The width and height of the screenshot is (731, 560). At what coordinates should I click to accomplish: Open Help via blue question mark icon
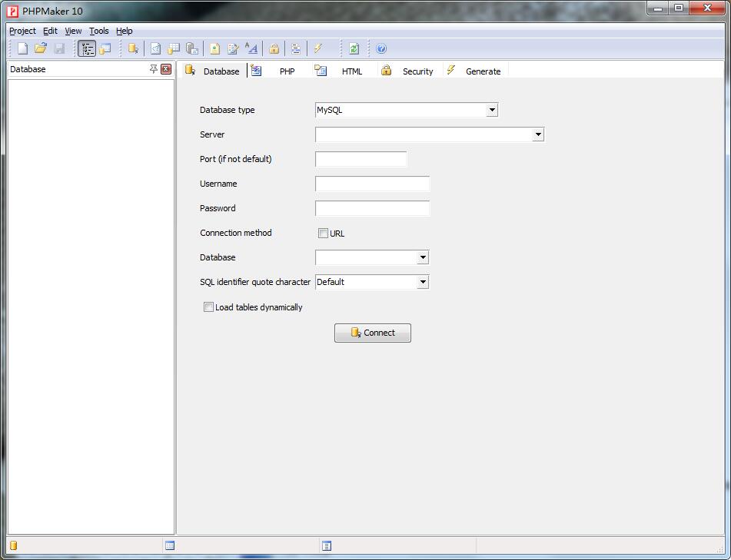[381, 48]
